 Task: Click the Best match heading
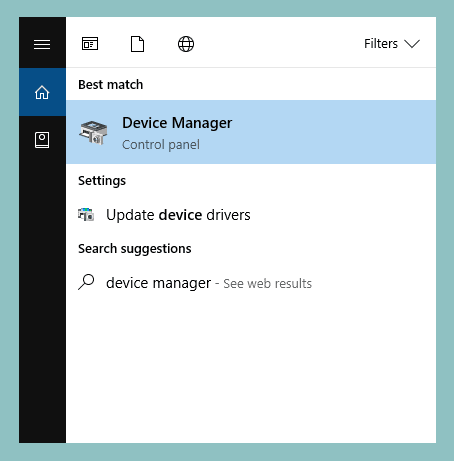pyautogui.click(x=111, y=85)
